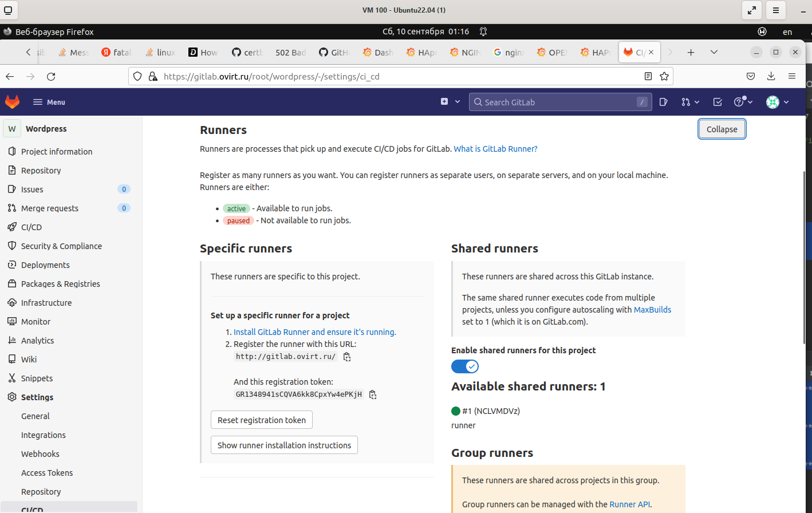812x513 pixels.
Task: Focus the Search GitLab field
Action: point(560,102)
